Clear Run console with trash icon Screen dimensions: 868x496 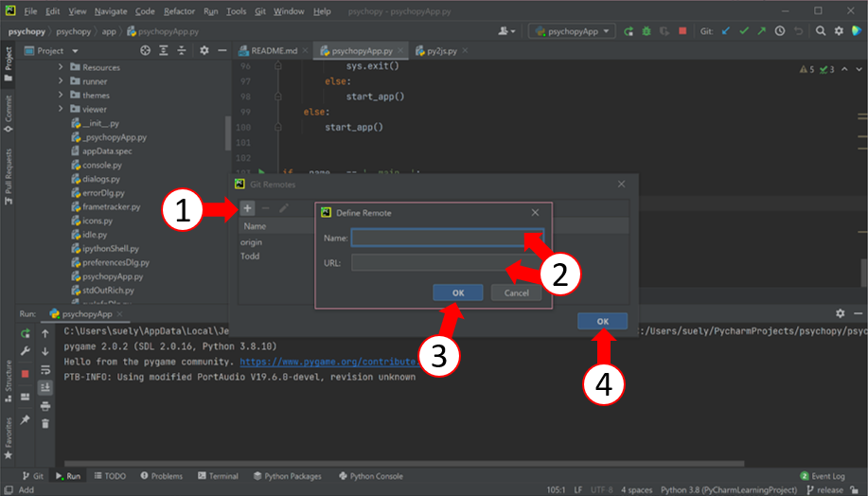coord(45,423)
